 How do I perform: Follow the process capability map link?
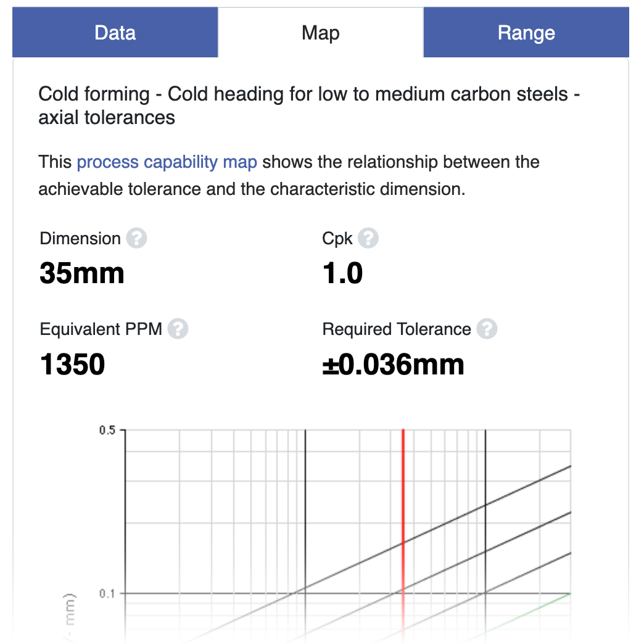(x=167, y=162)
